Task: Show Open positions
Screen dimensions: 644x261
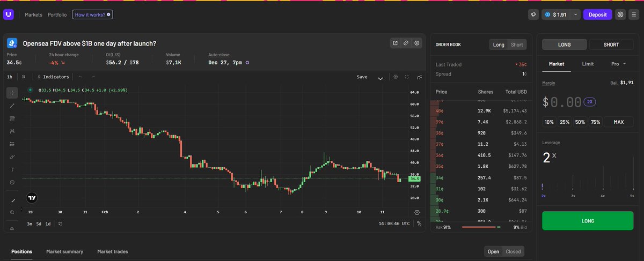Action: tap(493, 251)
